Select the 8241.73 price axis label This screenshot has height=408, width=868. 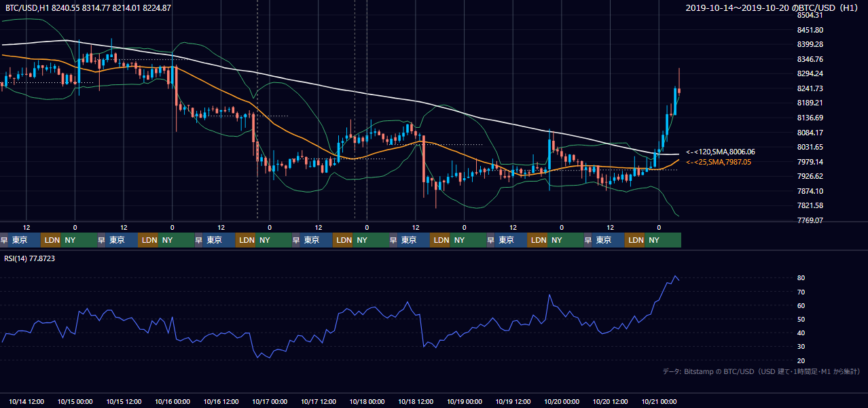[x=810, y=88]
